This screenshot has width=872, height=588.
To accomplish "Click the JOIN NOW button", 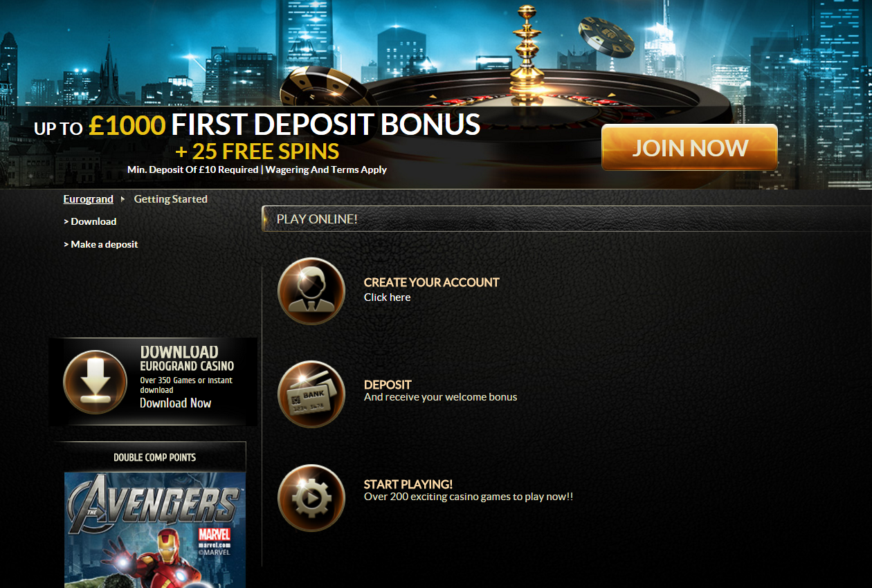I will click(x=689, y=147).
